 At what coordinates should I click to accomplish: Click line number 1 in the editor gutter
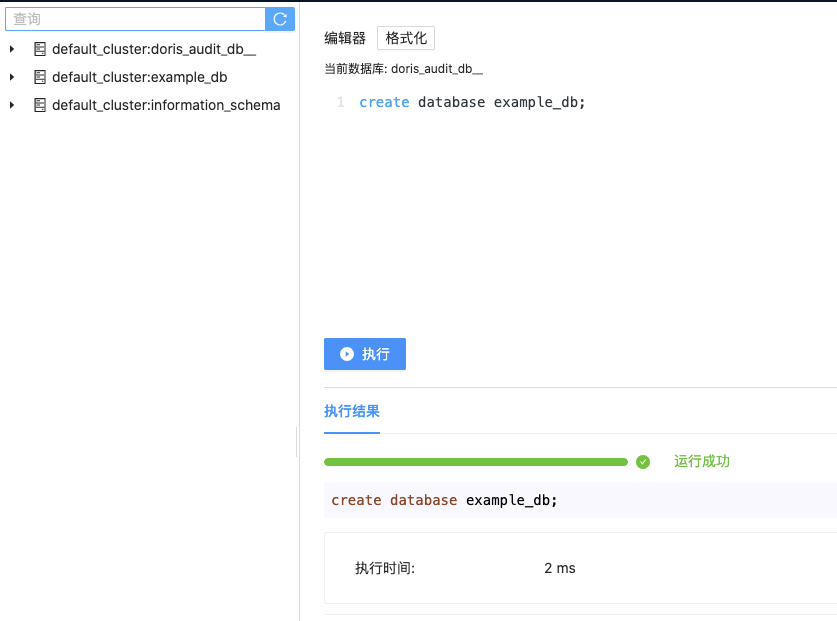click(341, 102)
